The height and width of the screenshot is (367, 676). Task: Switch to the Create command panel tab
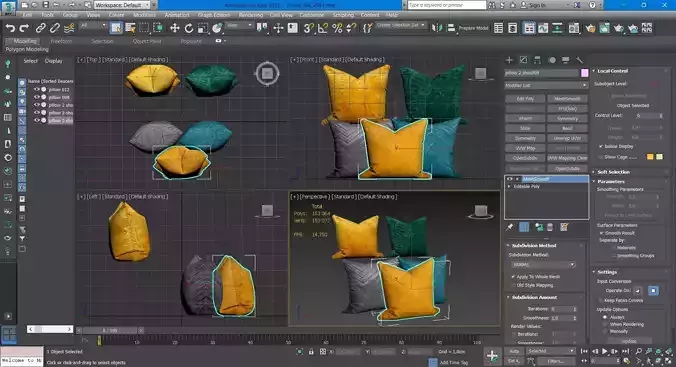(x=509, y=60)
